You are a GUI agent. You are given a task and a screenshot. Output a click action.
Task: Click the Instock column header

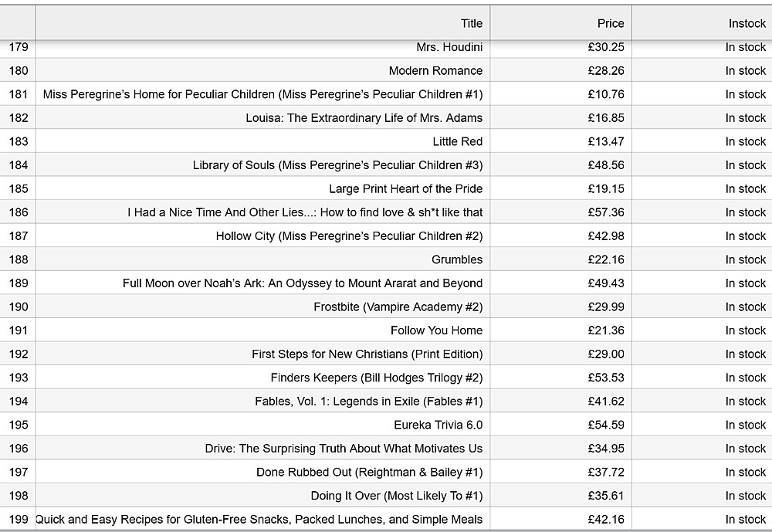(747, 23)
